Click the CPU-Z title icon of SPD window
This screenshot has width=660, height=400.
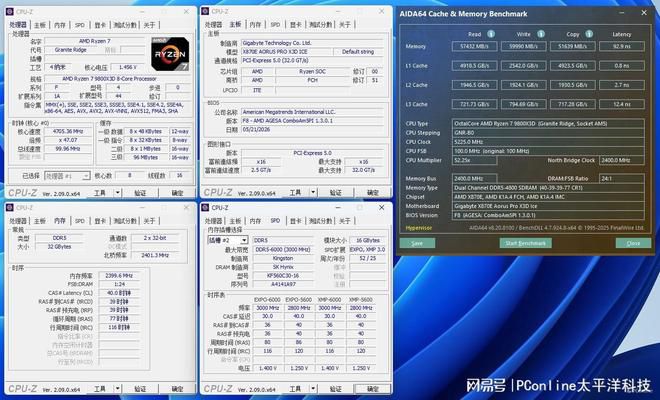coord(205,208)
